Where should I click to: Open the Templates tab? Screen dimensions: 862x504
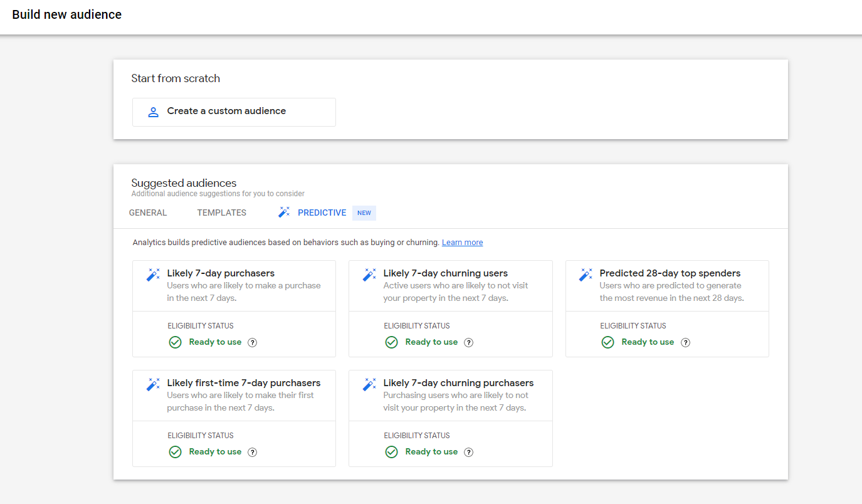(x=221, y=213)
